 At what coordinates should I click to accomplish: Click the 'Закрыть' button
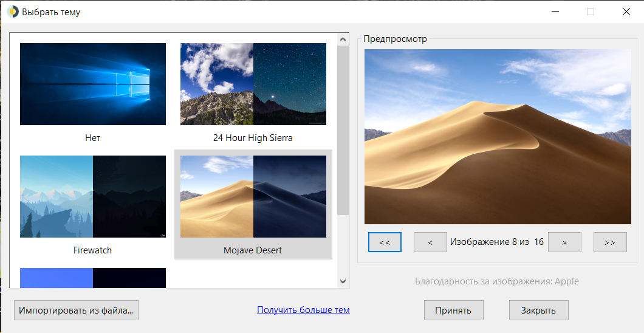pyautogui.click(x=538, y=310)
